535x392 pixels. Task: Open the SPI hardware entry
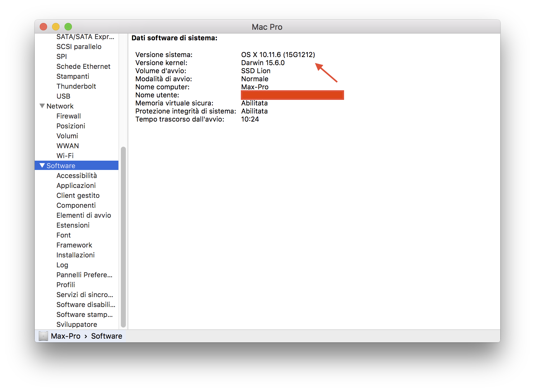pyautogui.click(x=61, y=56)
